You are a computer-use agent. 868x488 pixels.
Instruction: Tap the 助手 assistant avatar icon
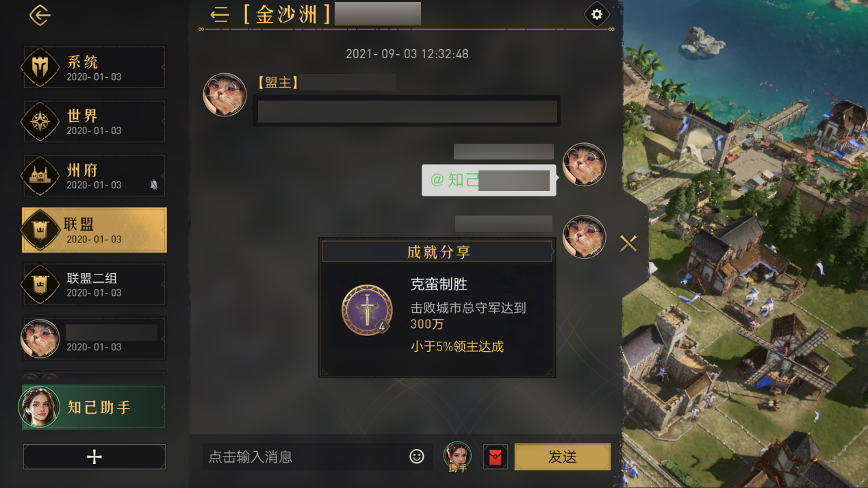(x=457, y=457)
